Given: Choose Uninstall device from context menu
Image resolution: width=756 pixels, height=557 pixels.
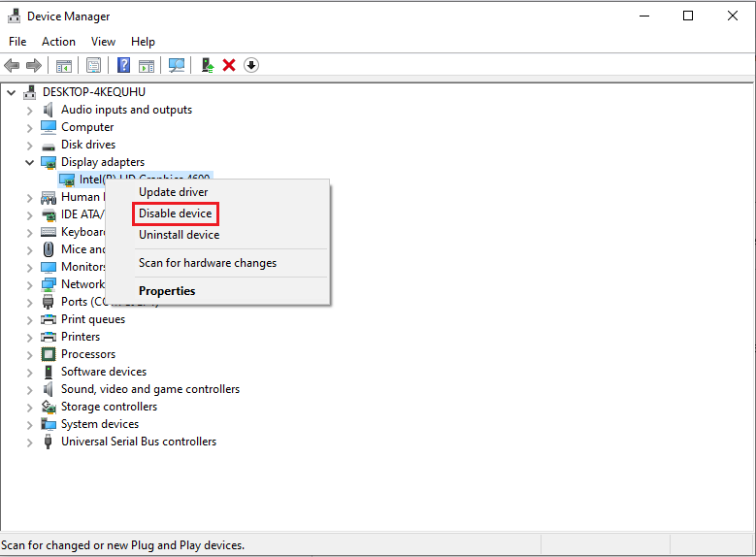Looking at the screenshot, I should tap(179, 235).
